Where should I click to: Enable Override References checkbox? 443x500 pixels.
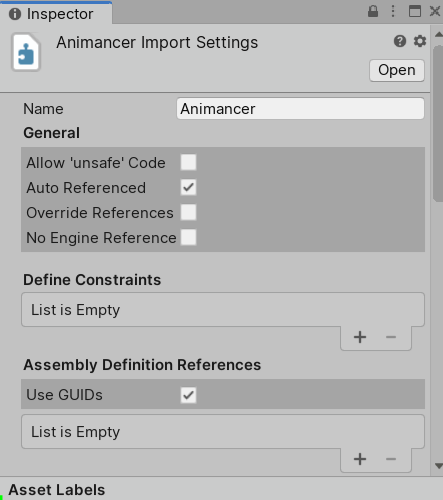point(188,212)
